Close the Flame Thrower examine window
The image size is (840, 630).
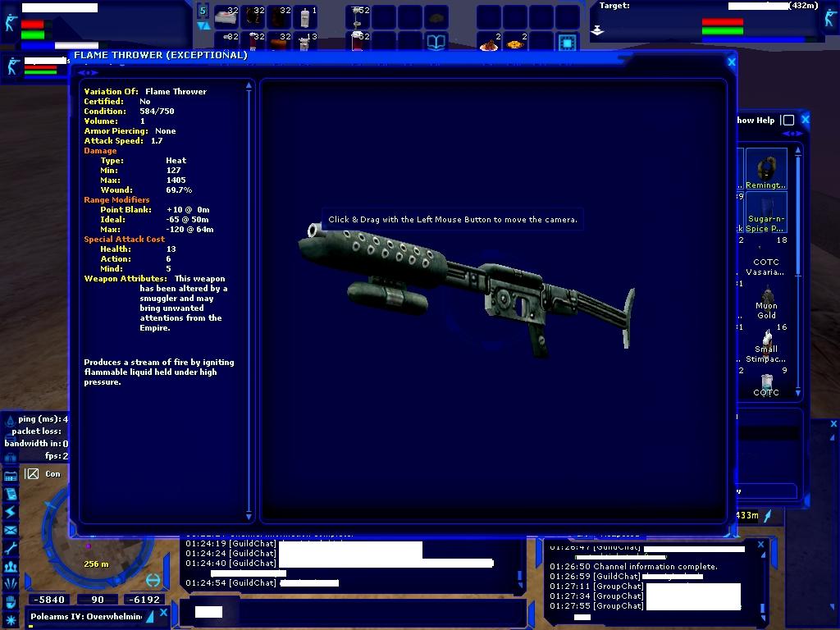pos(731,62)
